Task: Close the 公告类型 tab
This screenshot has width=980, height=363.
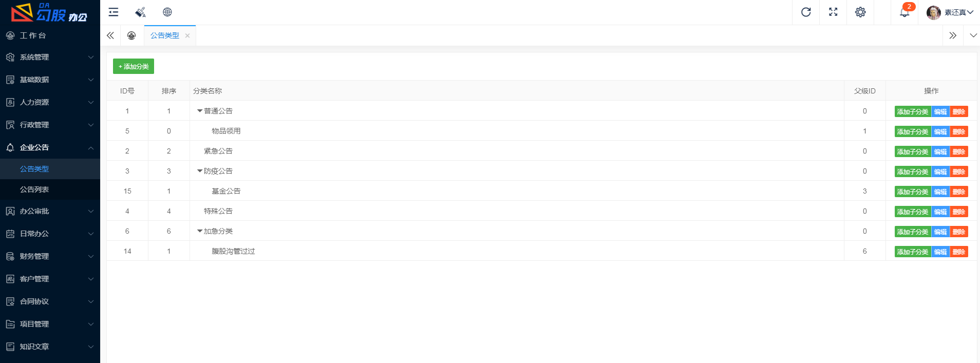Action: coord(187,36)
